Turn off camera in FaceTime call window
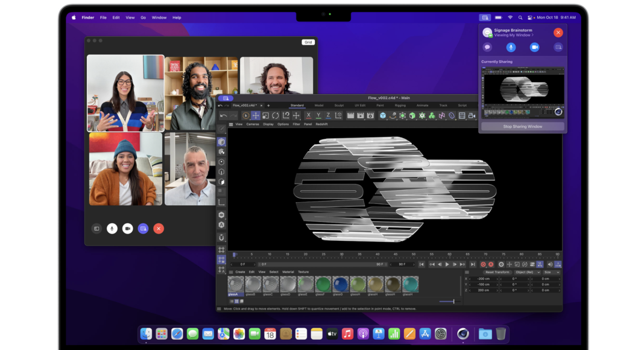The height and width of the screenshot is (350, 644). 127,228
